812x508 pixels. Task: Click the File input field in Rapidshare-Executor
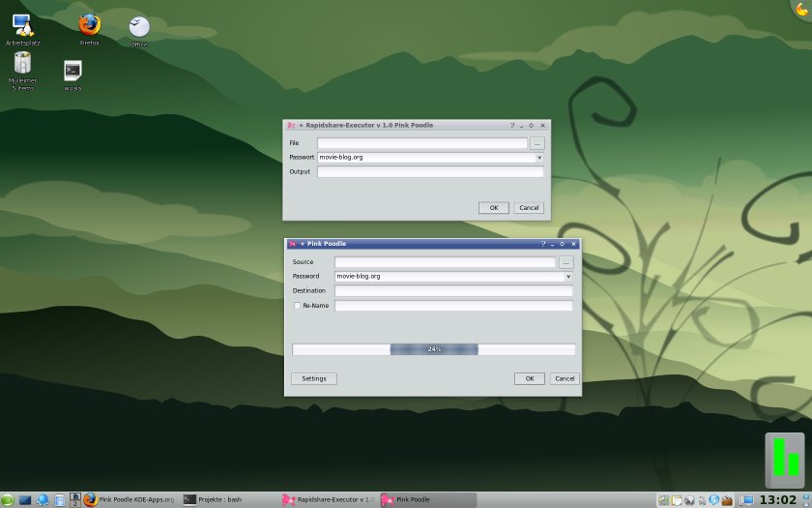pyautogui.click(x=422, y=143)
